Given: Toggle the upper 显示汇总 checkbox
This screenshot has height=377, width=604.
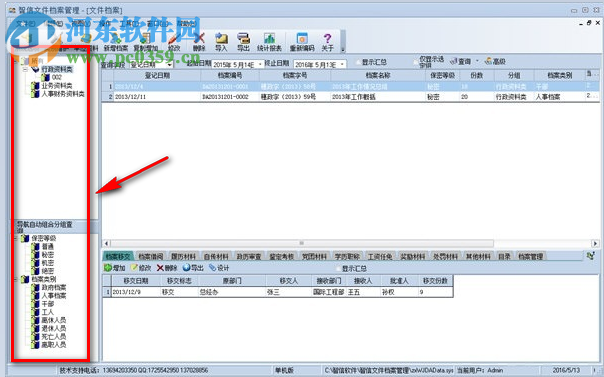Looking at the screenshot, I should click(358, 62).
